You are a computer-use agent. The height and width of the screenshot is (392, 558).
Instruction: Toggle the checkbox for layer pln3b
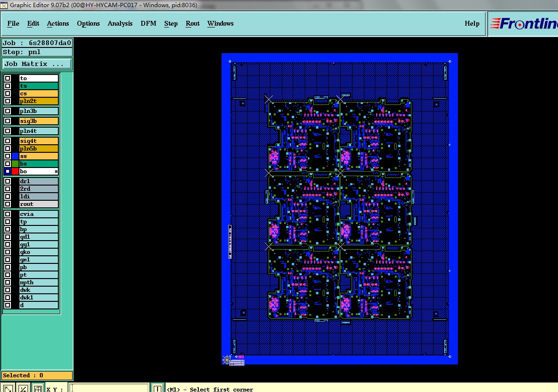(x=8, y=111)
